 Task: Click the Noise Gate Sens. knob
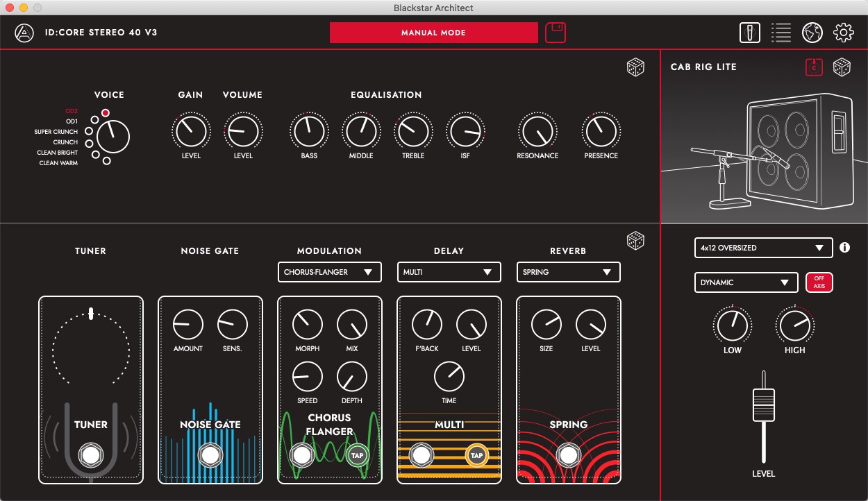(x=233, y=324)
